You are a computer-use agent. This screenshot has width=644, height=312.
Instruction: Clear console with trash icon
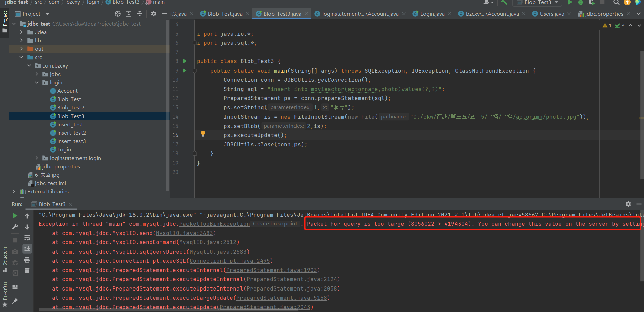27,270
